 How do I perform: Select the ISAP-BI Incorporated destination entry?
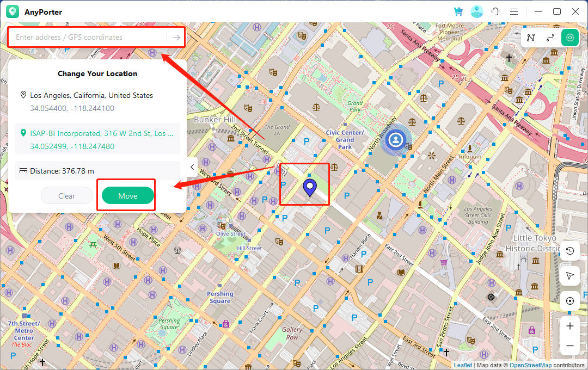(97, 139)
